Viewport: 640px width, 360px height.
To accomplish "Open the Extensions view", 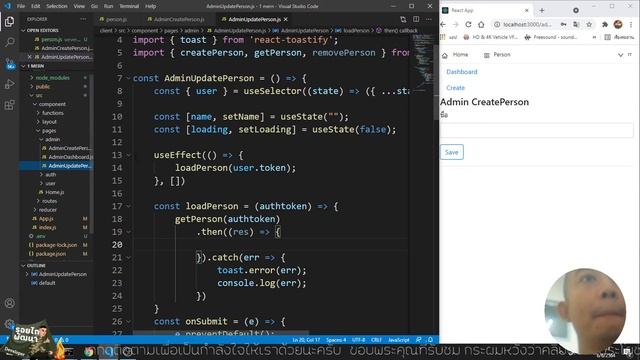I will click(x=9, y=105).
